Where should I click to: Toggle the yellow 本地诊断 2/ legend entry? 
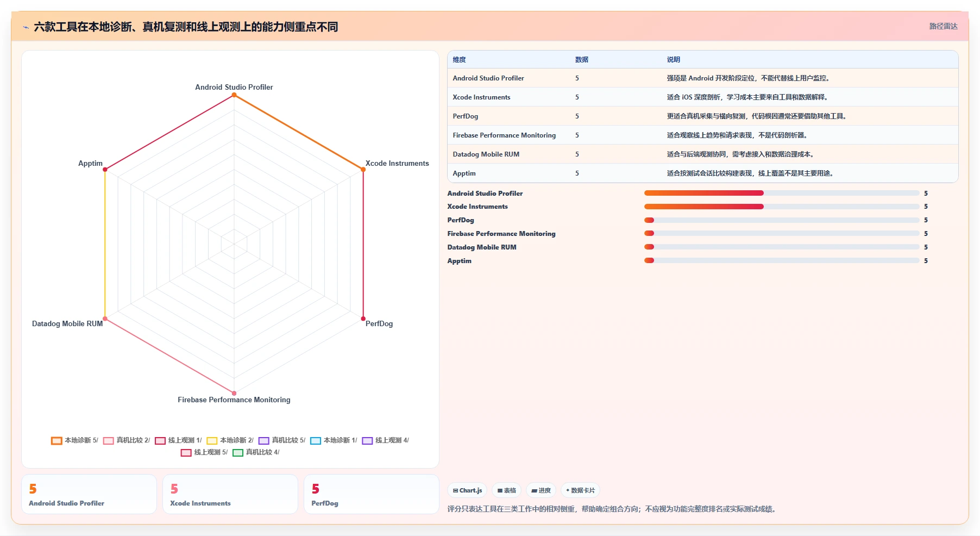[x=230, y=440]
